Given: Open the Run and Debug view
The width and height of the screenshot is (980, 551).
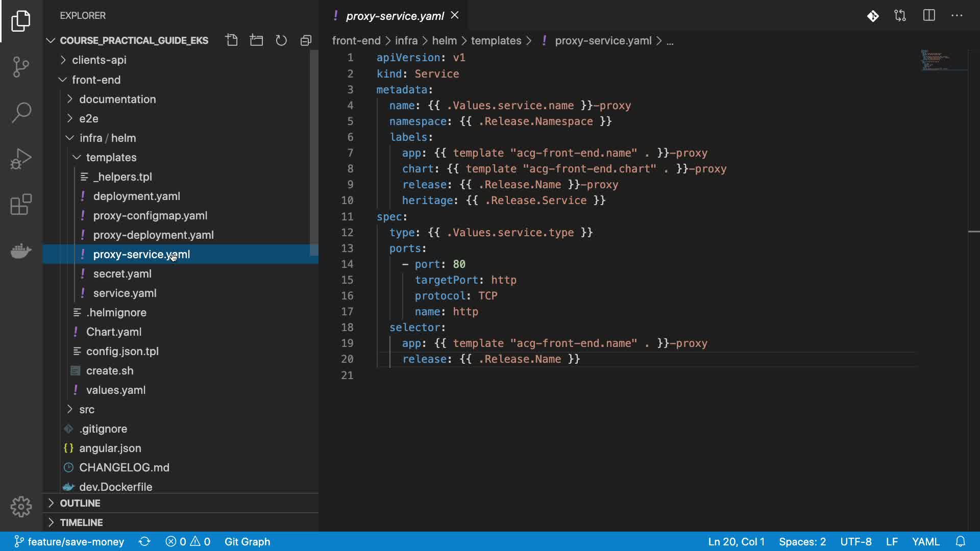Looking at the screenshot, I should pos(21,158).
